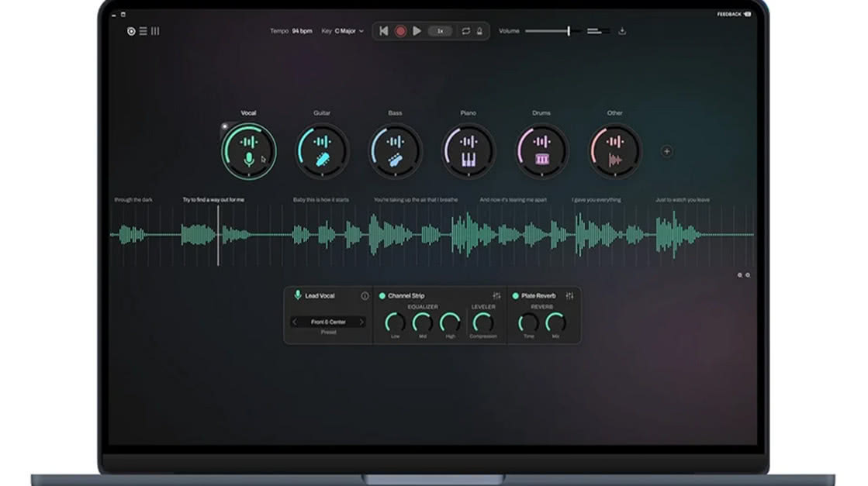Select the Piano stem circle
The height and width of the screenshot is (486, 868).
(469, 151)
